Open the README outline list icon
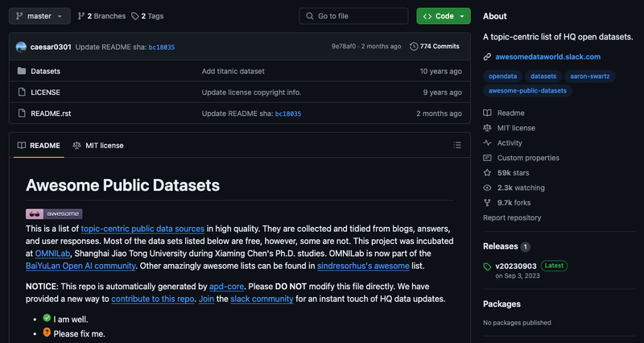Image resolution: width=644 pixels, height=343 pixels. pyautogui.click(x=457, y=145)
